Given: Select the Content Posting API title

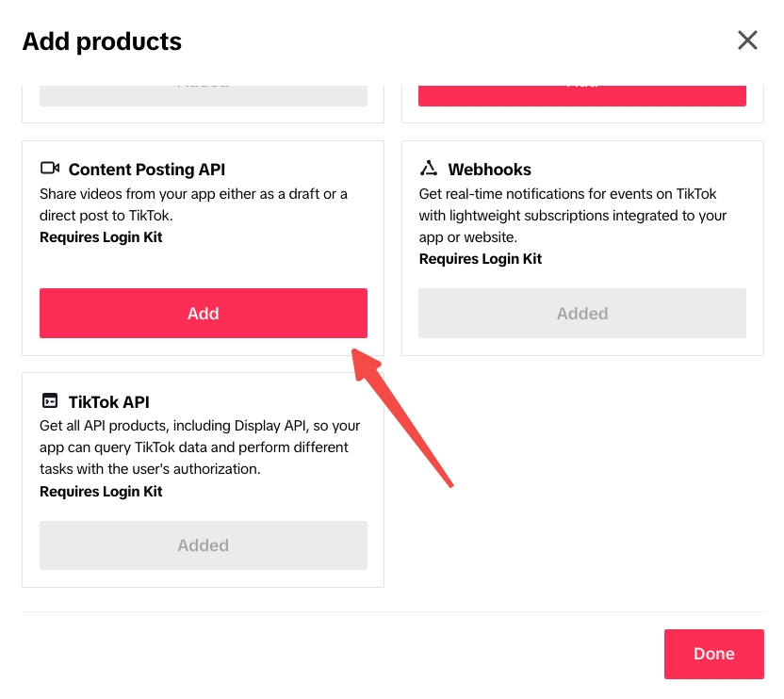Looking at the screenshot, I should [147, 170].
